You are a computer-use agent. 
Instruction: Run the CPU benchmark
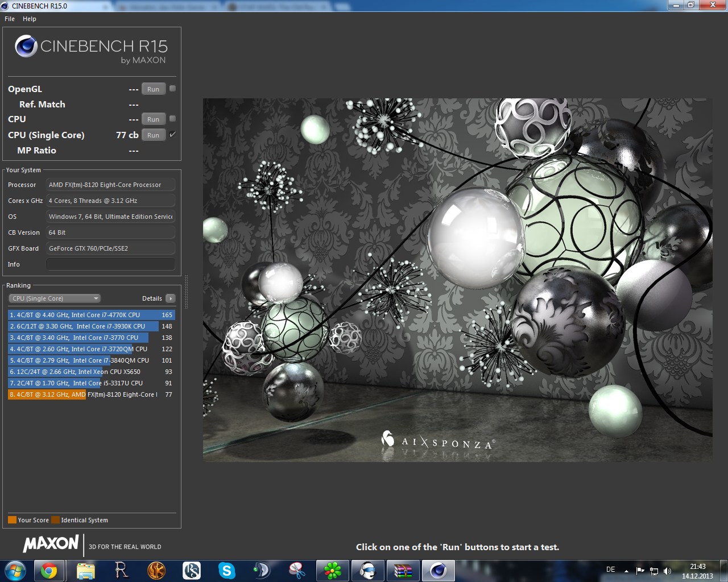(x=154, y=119)
